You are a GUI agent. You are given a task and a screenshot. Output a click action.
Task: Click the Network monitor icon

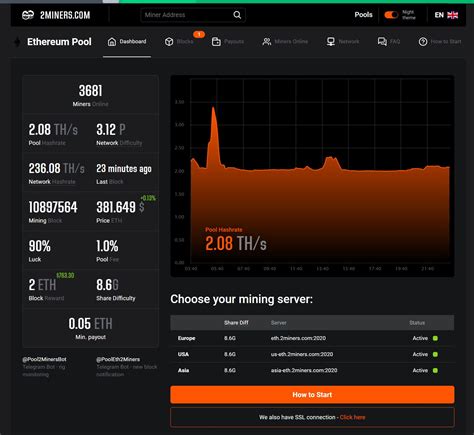331,42
